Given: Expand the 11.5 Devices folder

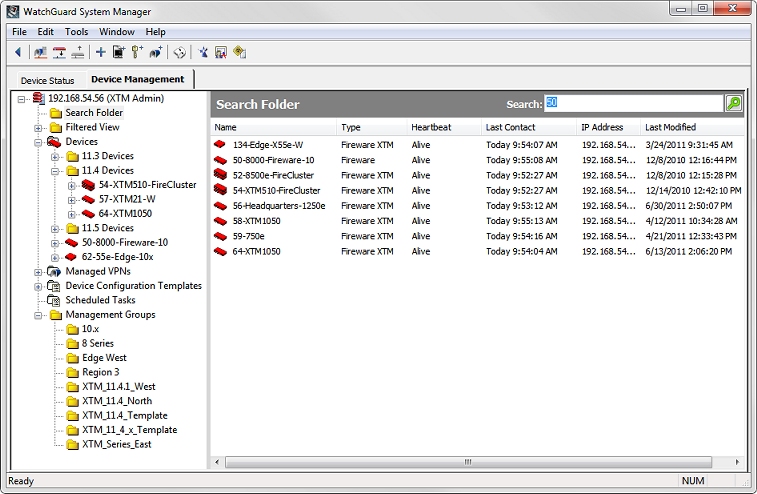Looking at the screenshot, I should (56, 229).
